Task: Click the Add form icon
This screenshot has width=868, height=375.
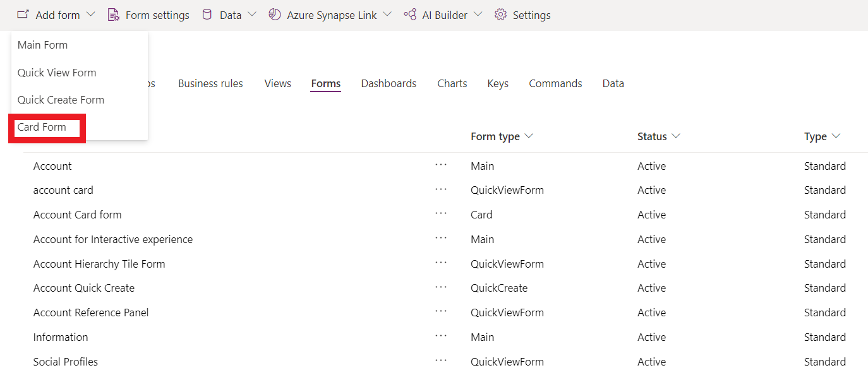Action: (23, 15)
